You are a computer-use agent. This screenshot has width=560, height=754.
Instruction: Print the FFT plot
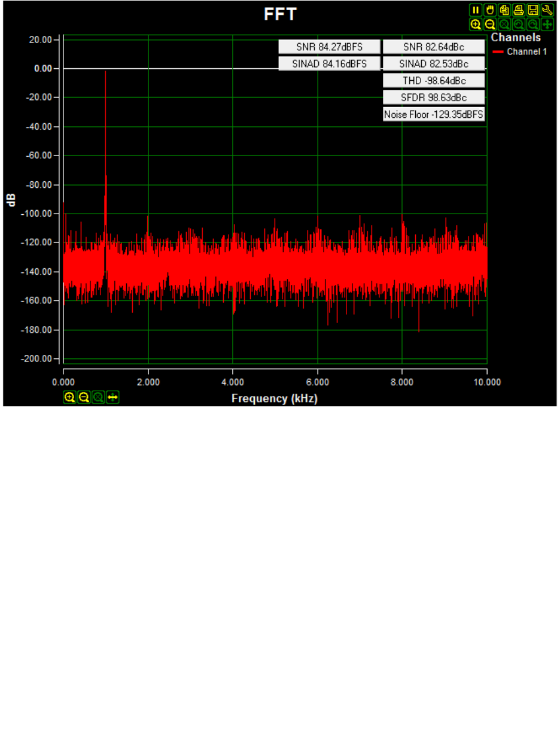(x=518, y=10)
